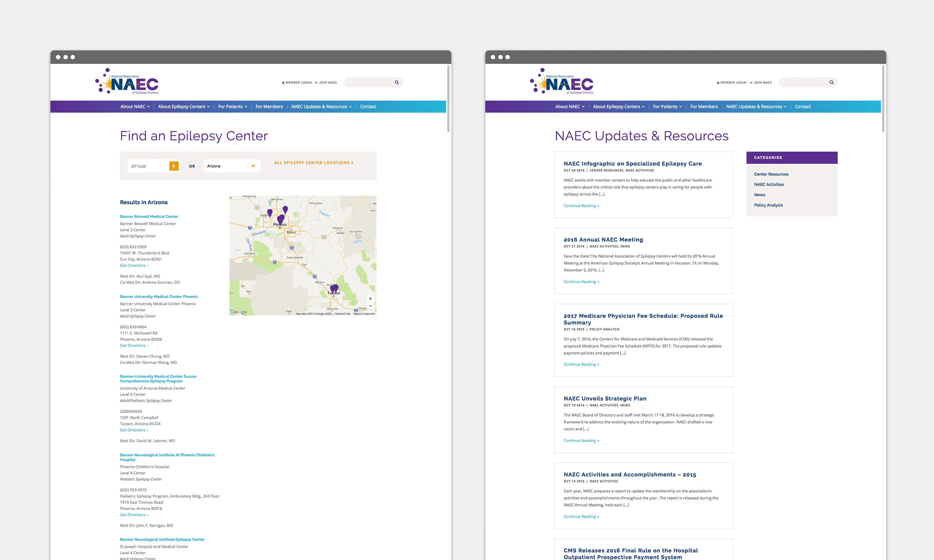Viewport: 934px width, 560px height.
Task: Open Banner University Medical Center Phoenix link
Action: (x=159, y=296)
